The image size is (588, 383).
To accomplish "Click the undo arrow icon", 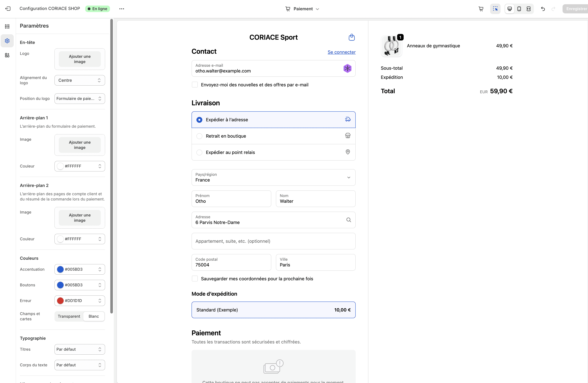I will pos(543,9).
